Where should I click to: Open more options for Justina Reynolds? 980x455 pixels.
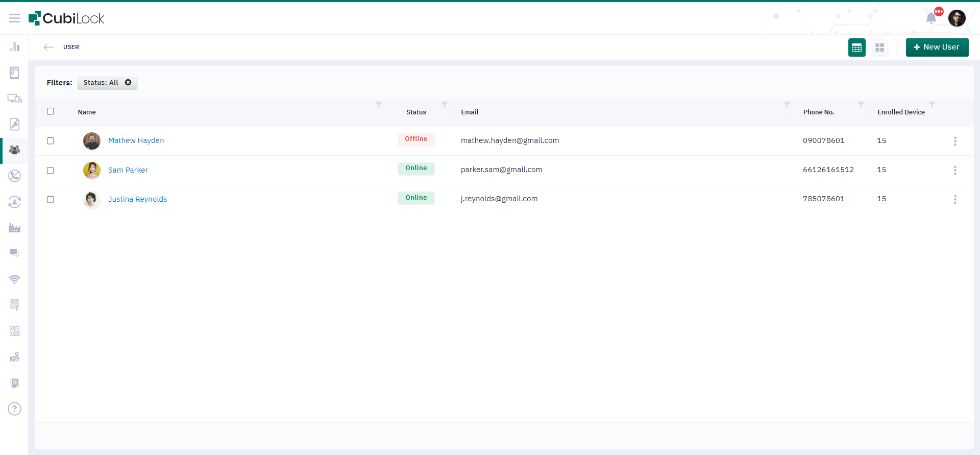click(955, 200)
